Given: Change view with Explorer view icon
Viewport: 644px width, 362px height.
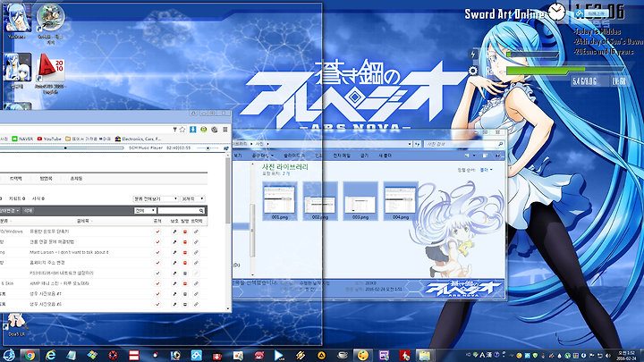Looking at the screenshot, I should [467, 156].
